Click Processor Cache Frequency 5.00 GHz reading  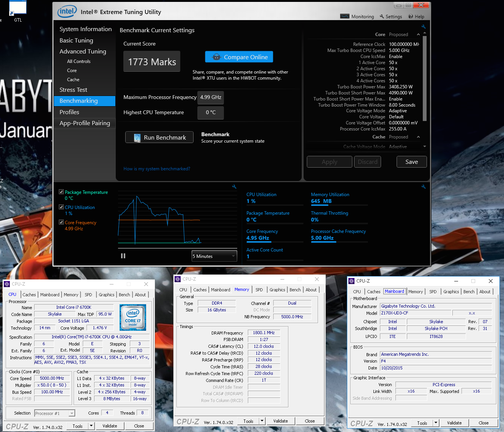pyautogui.click(x=322, y=238)
